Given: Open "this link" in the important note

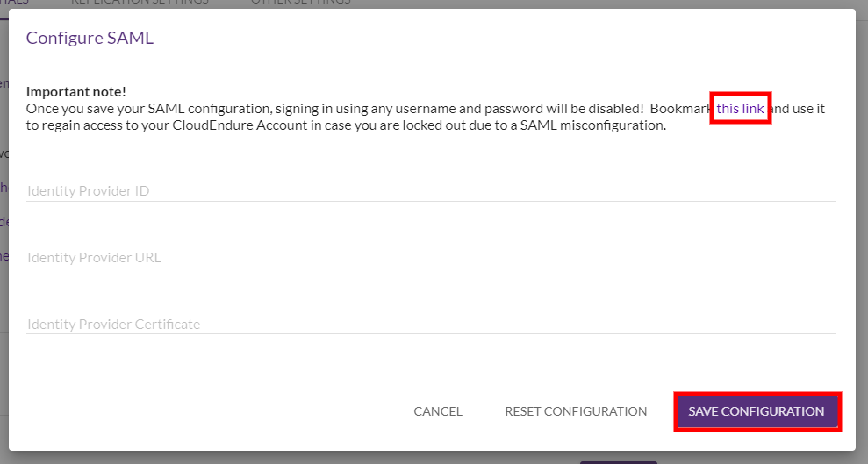Looking at the screenshot, I should (x=740, y=109).
